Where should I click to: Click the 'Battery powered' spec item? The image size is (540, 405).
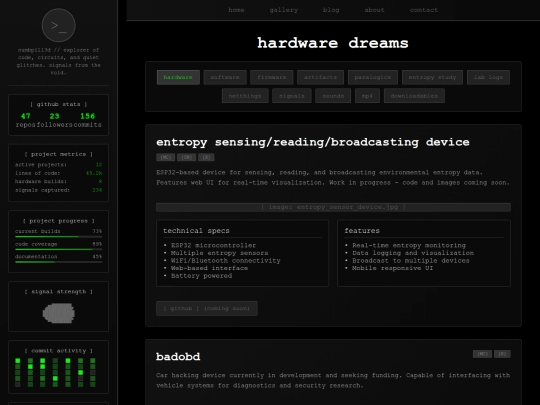click(201, 276)
